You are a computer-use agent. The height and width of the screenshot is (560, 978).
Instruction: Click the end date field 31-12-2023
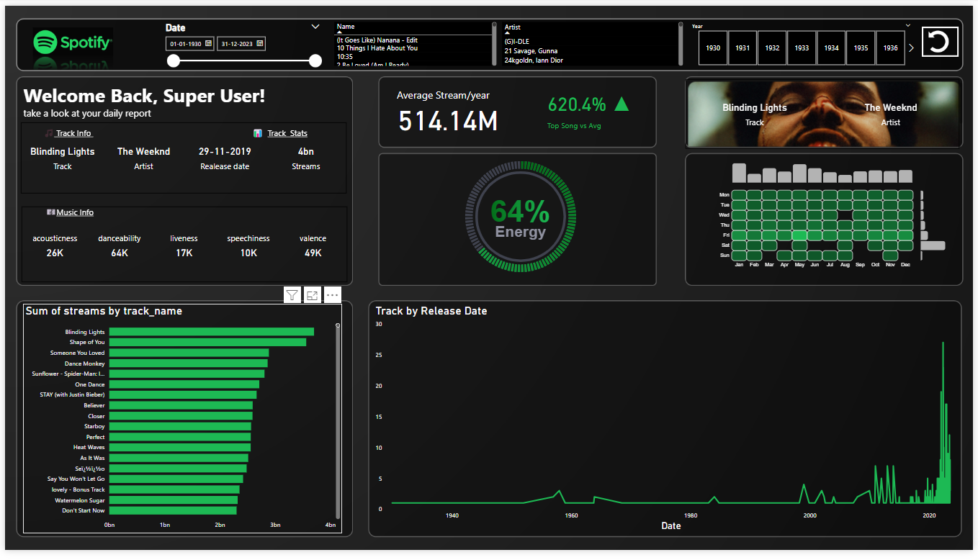(241, 44)
